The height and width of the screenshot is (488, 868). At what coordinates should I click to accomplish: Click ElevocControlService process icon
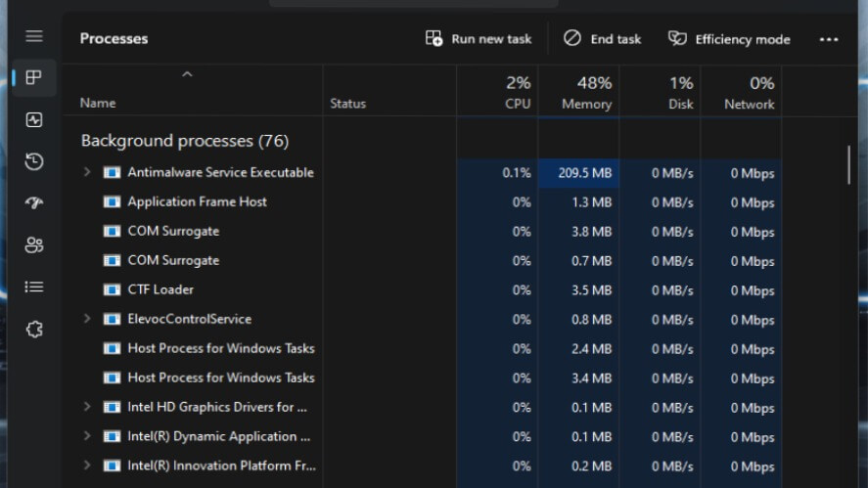tap(112, 319)
